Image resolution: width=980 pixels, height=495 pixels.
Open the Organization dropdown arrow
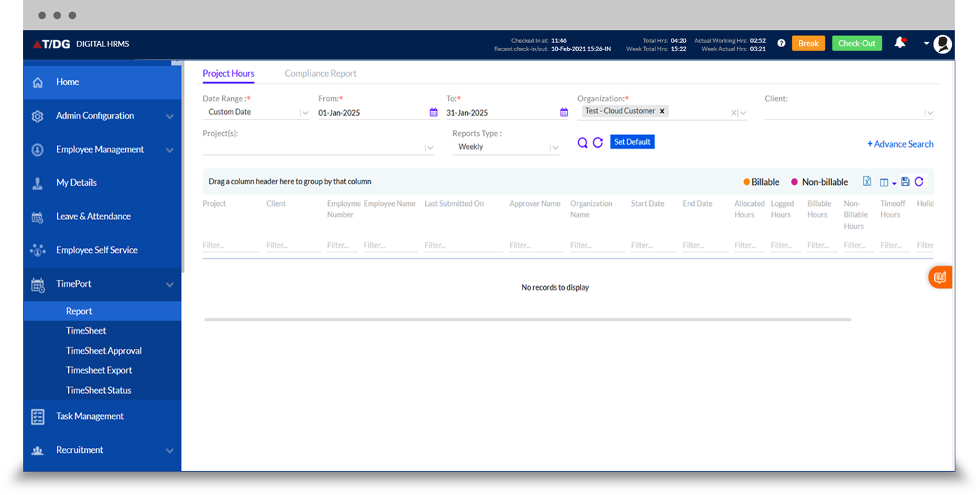[x=743, y=112]
